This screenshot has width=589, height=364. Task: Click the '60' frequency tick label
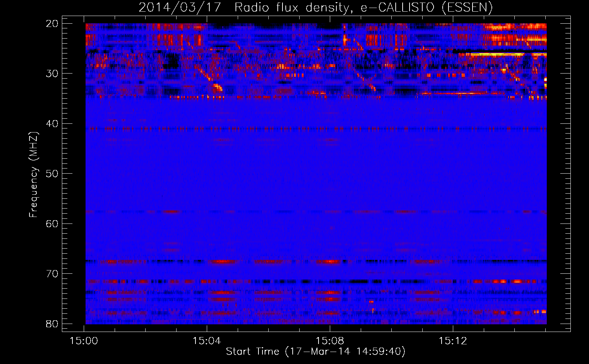52,224
